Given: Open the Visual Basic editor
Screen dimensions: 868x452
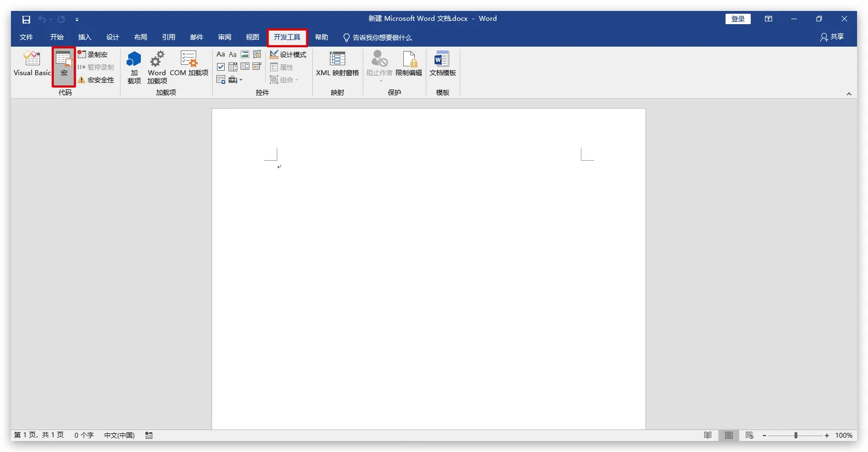Looking at the screenshot, I should point(32,64).
